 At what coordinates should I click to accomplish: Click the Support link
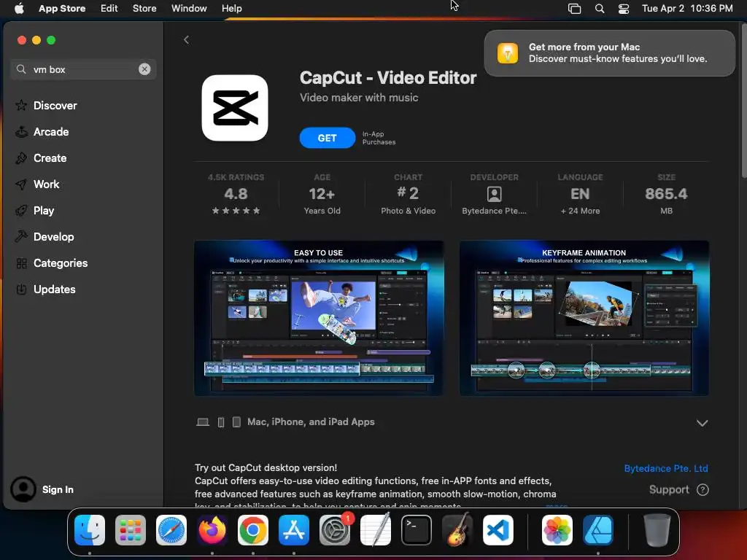[669, 489]
